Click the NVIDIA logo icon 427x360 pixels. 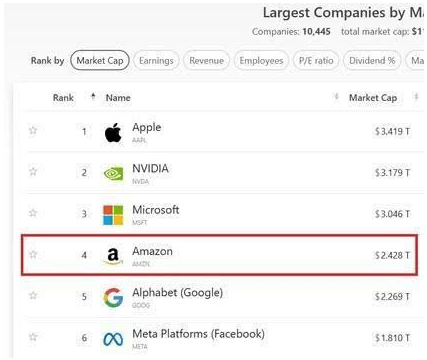click(113, 174)
